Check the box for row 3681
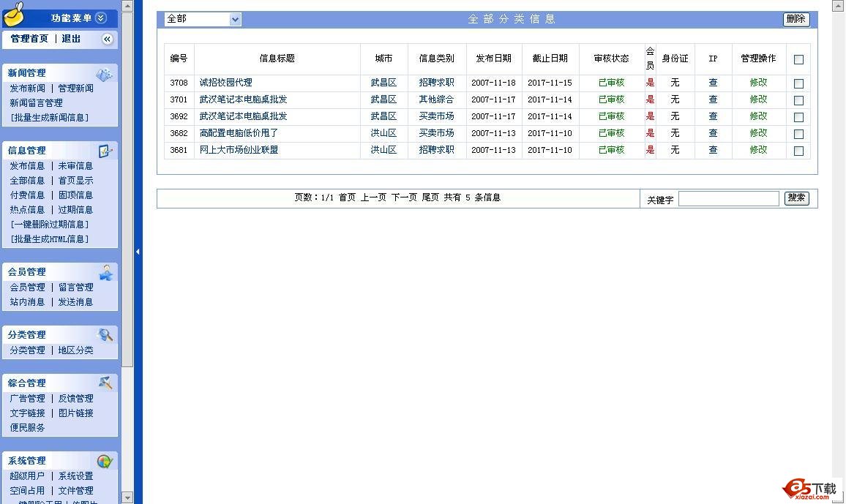Screen dimensions: 846x504 click(x=798, y=151)
